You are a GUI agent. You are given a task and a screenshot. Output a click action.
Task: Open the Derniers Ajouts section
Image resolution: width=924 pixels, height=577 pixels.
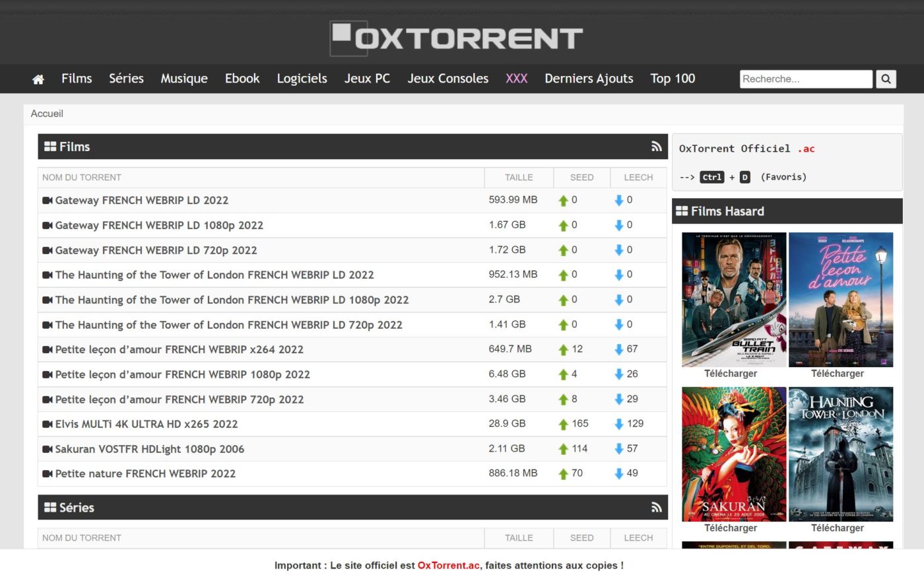588,79
